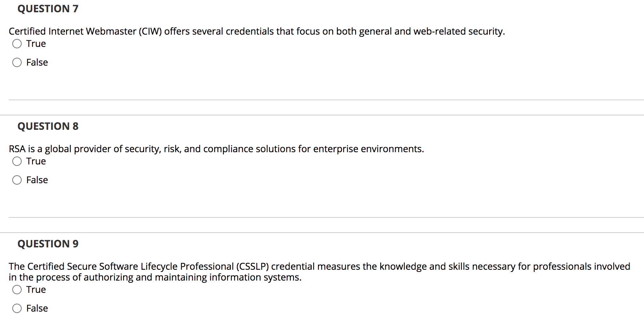Click the True label next to Question 8 radio
This screenshot has height=326, width=644.
[x=35, y=162]
